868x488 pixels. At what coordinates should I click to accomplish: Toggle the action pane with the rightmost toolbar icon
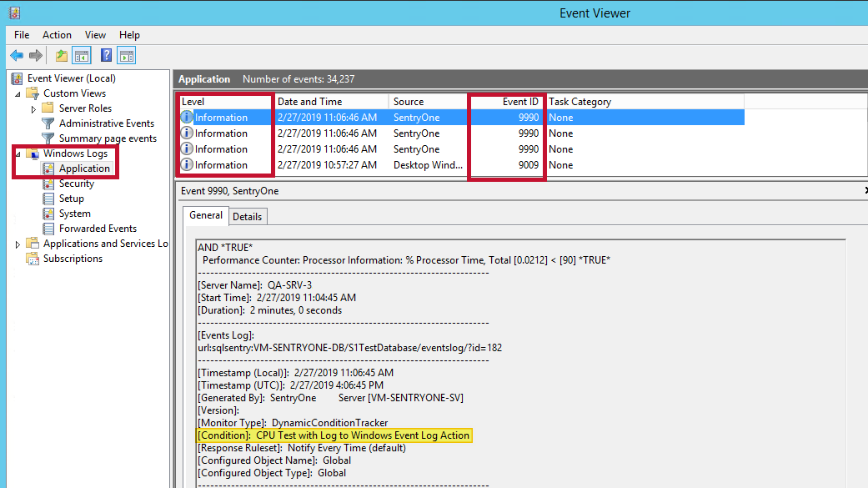point(126,55)
